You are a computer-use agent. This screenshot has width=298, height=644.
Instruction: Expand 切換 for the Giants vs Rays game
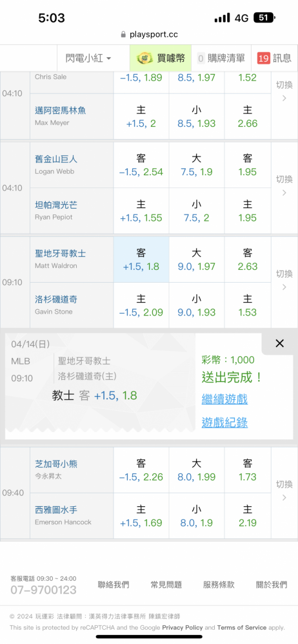284,185
